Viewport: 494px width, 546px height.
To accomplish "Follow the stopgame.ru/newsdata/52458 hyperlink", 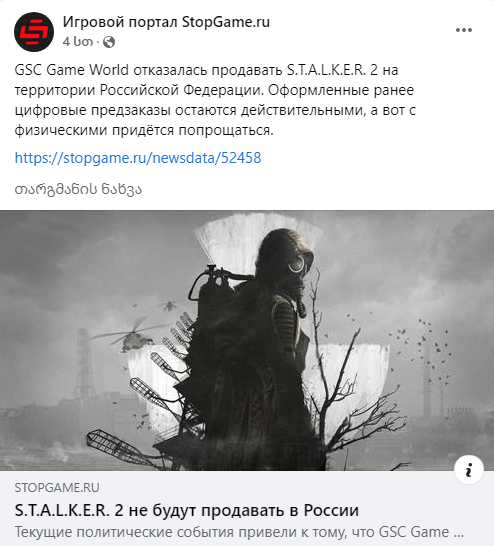I will [138, 158].
